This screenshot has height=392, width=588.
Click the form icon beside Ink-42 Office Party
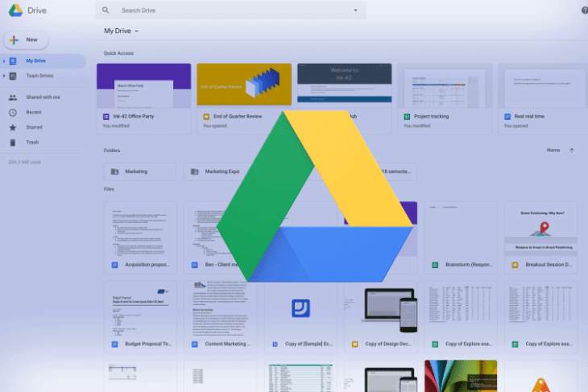(x=106, y=117)
